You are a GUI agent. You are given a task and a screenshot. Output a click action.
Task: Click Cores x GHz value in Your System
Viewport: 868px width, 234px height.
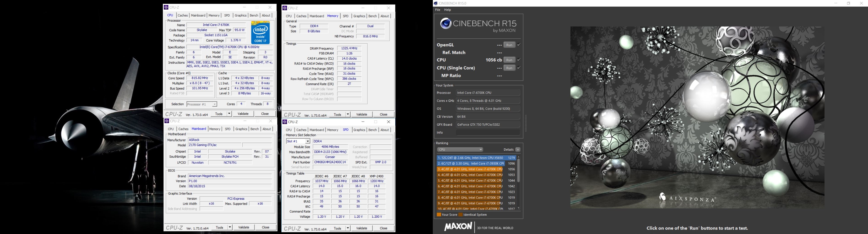pyautogui.click(x=488, y=101)
